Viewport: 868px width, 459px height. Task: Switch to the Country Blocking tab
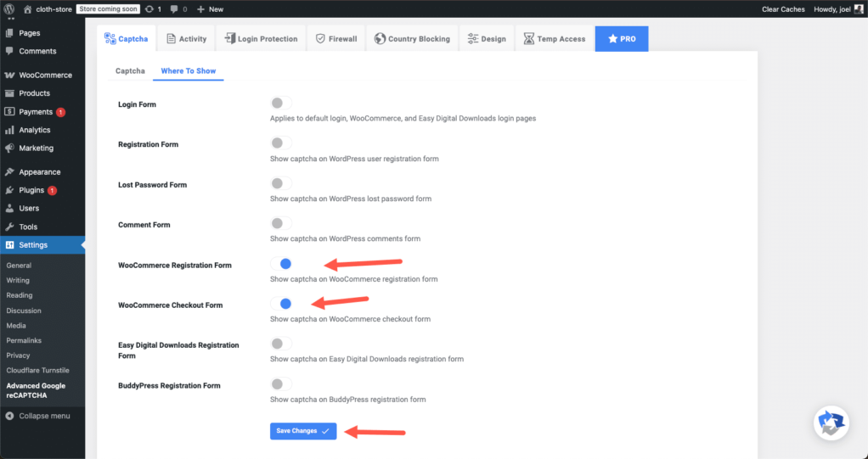(412, 39)
